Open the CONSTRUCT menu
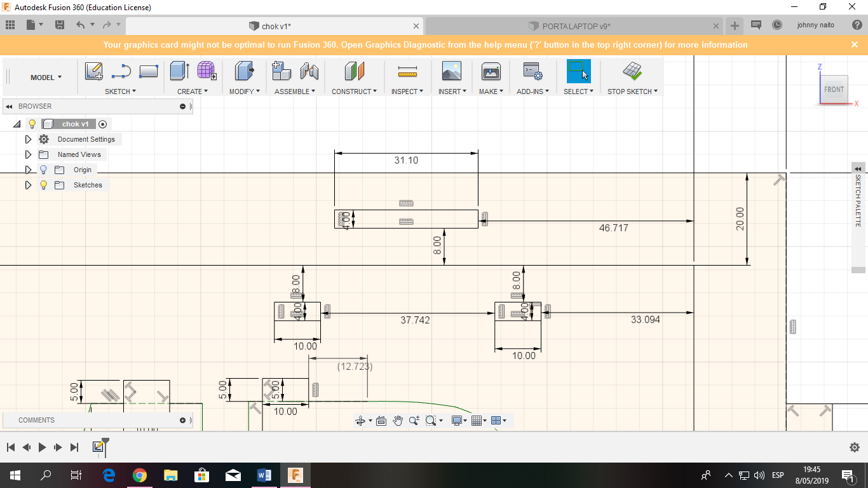Viewport: 868px width, 488px height. click(x=355, y=91)
